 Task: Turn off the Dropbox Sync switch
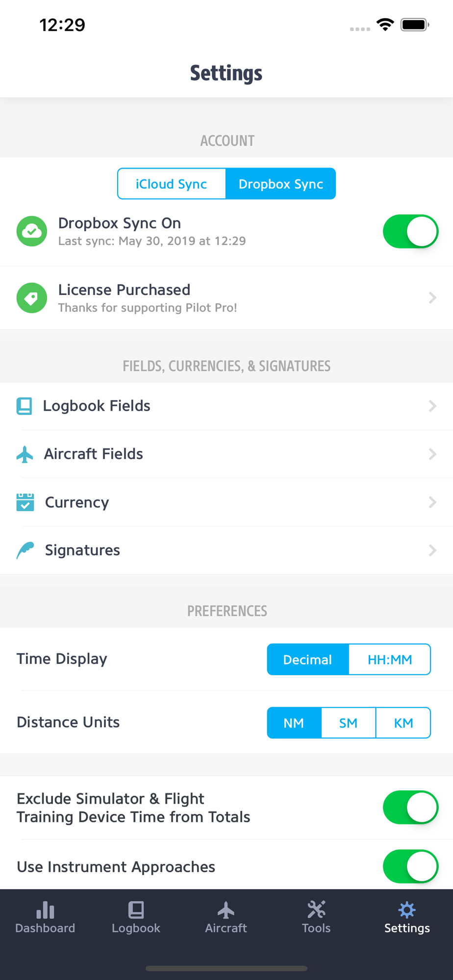(410, 231)
